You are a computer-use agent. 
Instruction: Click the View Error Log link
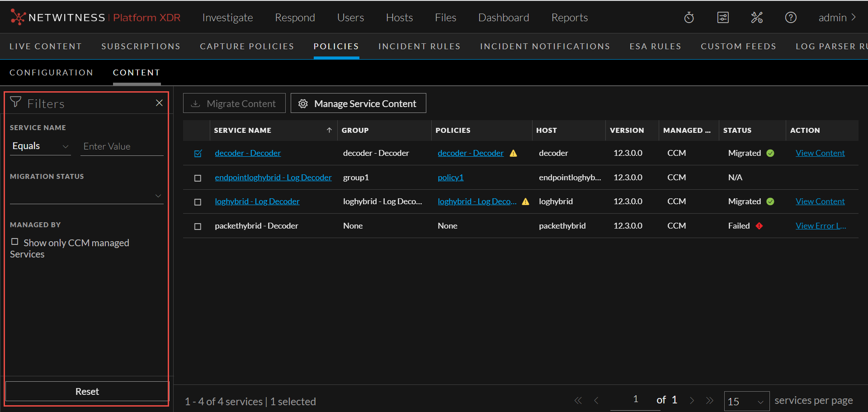[x=821, y=225]
